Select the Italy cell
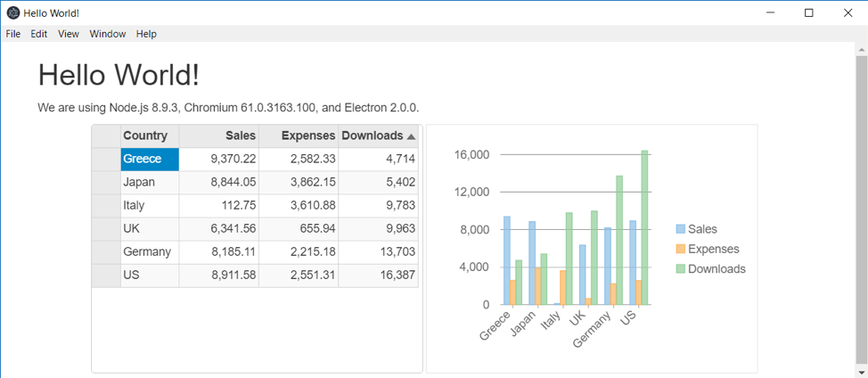 click(x=150, y=206)
